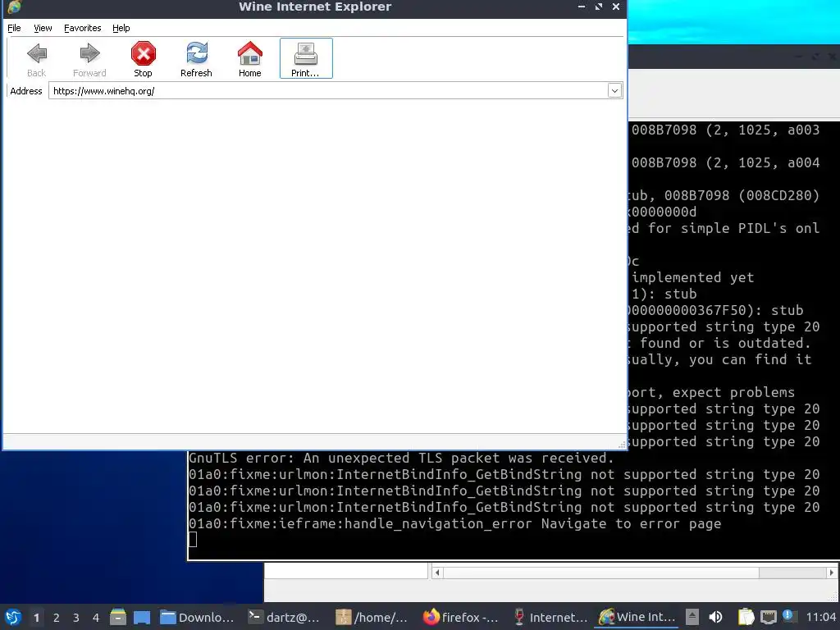The image size is (840, 630).
Task: Switch to the Internet... wine taskbar entry
Action: pyautogui.click(x=549, y=617)
